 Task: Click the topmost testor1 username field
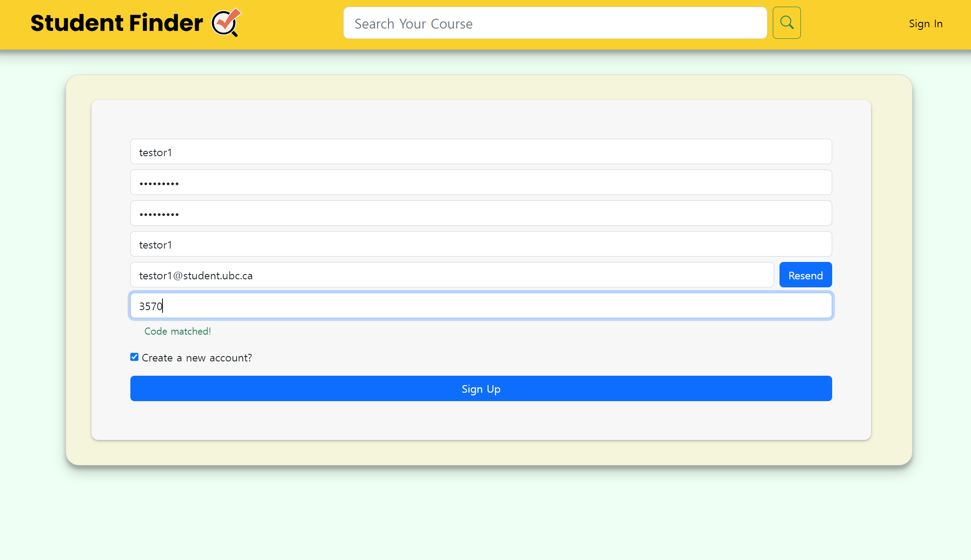(481, 152)
